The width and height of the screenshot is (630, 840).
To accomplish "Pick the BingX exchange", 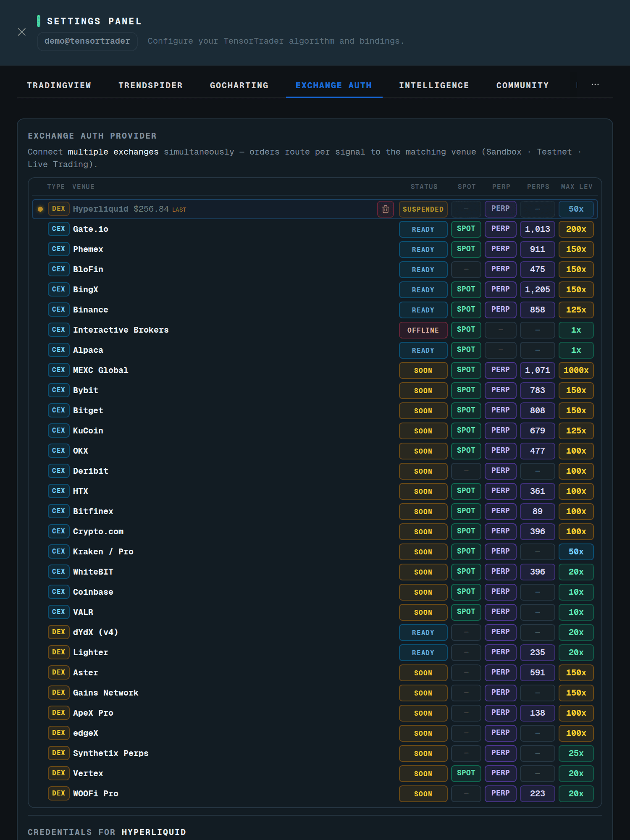I will pyautogui.click(x=315, y=290).
